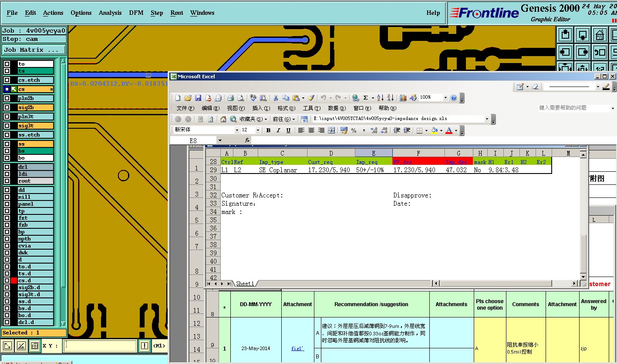
Task: Click the Merge and Center icon
Action: click(x=331, y=130)
